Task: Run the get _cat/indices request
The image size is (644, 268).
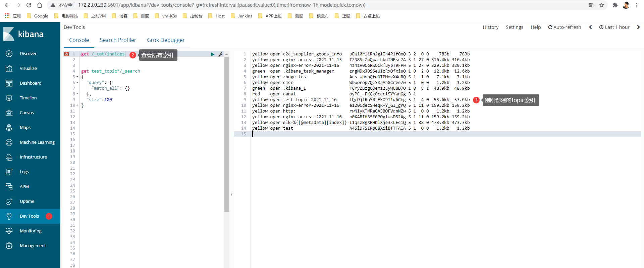Action: (x=212, y=54)
